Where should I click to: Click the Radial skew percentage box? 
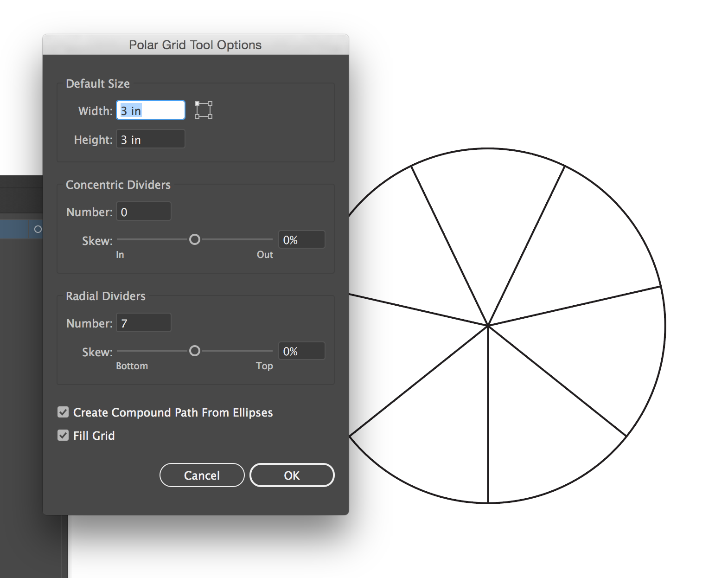(x=301, y=351)
